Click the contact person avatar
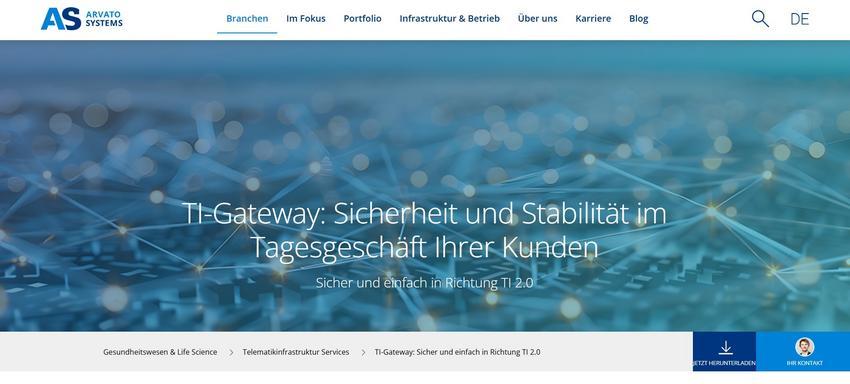The width and height of the screenshot is (850, 384). coord(804,347)
